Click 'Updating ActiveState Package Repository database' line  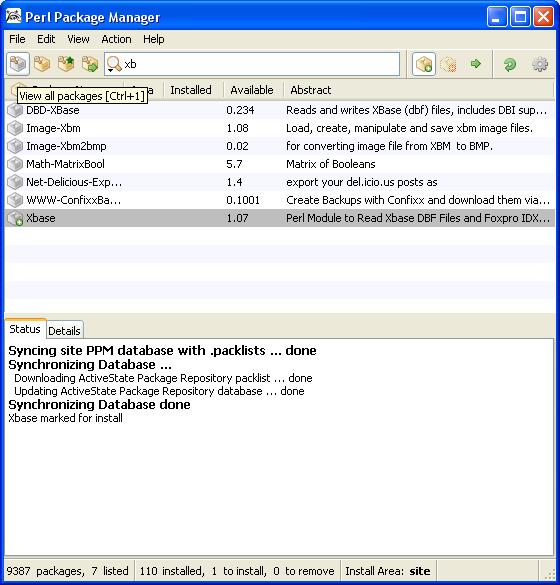159,391
